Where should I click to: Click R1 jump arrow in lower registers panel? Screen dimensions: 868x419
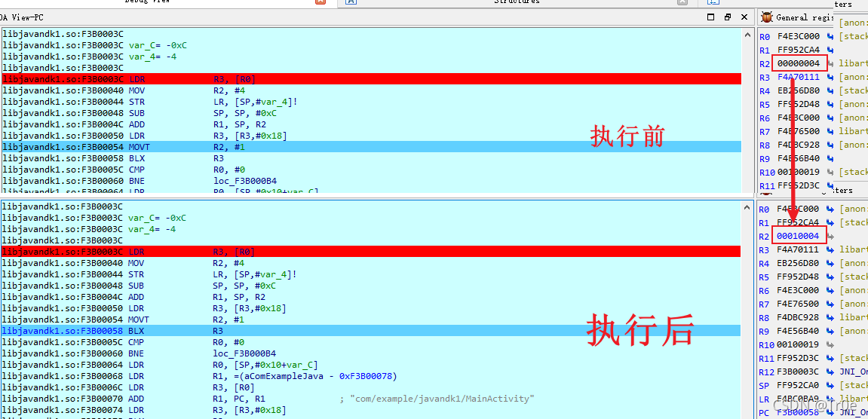(830, 222)
